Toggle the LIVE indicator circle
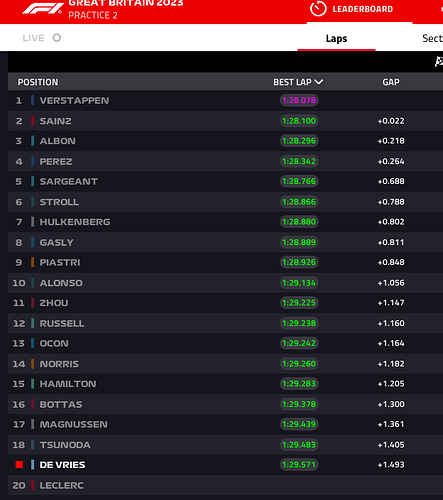The width and height of the screenshot is (443, 500). pyautogui.click(x=57, y=38)
